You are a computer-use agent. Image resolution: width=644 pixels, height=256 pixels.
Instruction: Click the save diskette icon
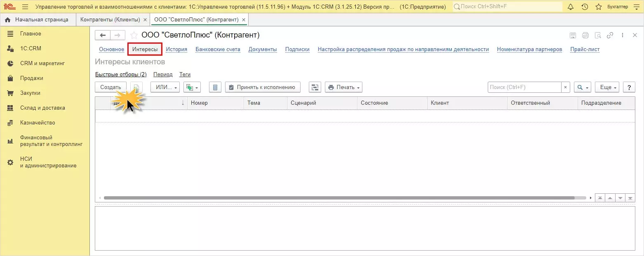click(x=573, y=35)
